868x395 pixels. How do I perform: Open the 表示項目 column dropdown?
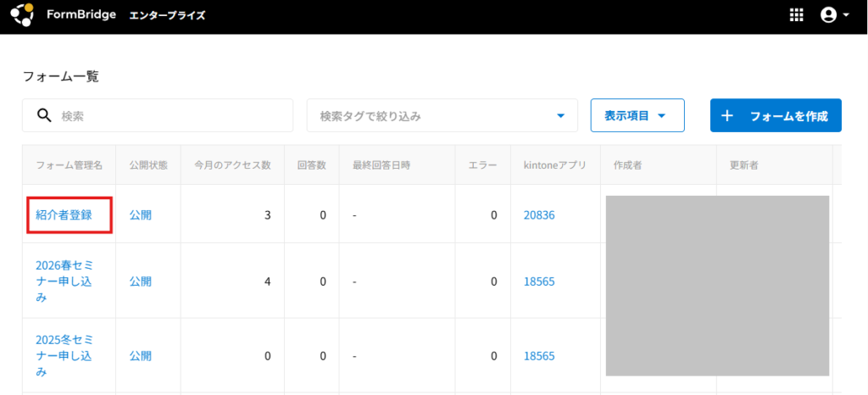637,115
